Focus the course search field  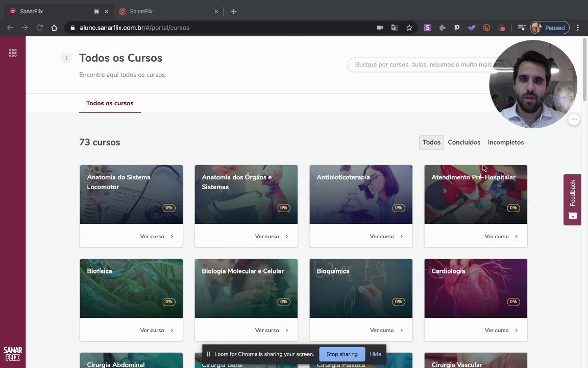coord(424,64)
